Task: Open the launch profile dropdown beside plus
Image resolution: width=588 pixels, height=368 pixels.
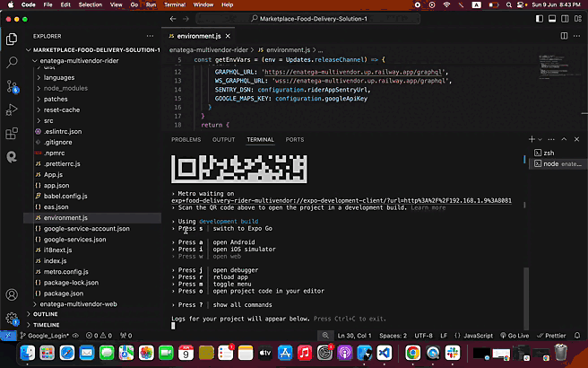Action: pyautogui.click(x=540, y=140)
